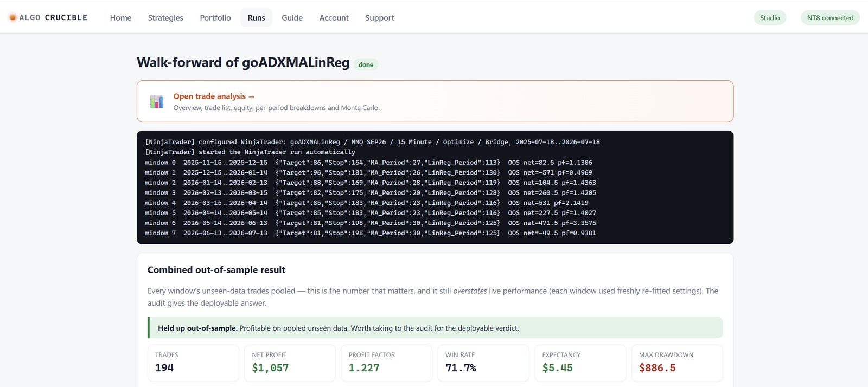This screenshot has height=387, width=868.
Task: Click the started NinjaTrader run log line
Action: pos(250,152)
